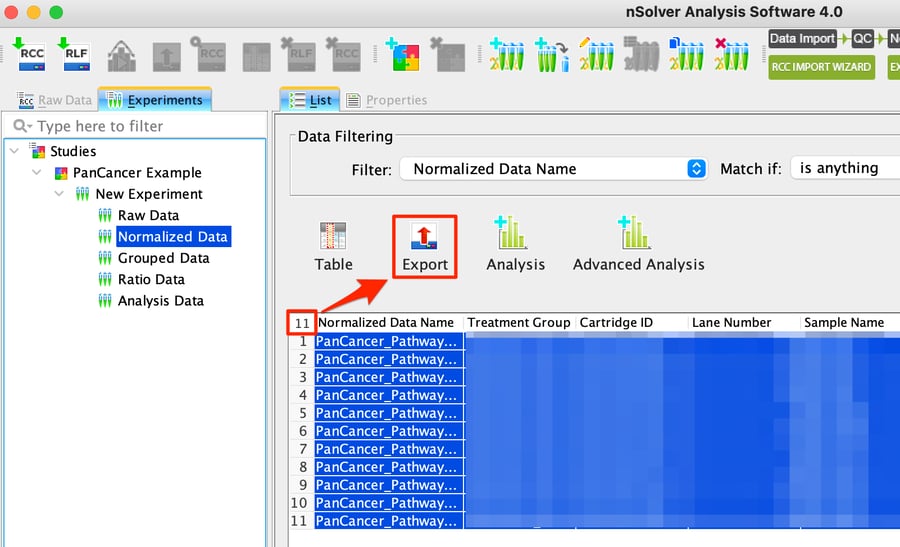The height and width of the screenshot is (547, 900).
Task: Delete experiment using red X tubes icon
Action: coord(731,54)
